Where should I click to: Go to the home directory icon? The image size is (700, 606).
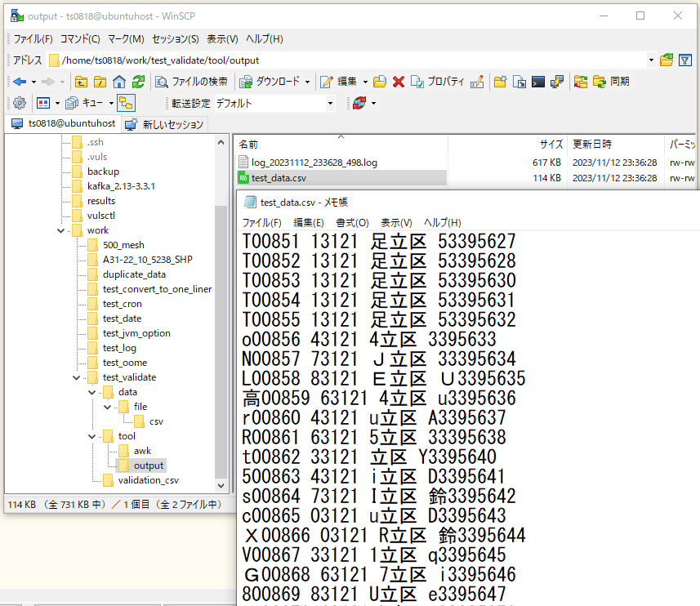point(118,82)
